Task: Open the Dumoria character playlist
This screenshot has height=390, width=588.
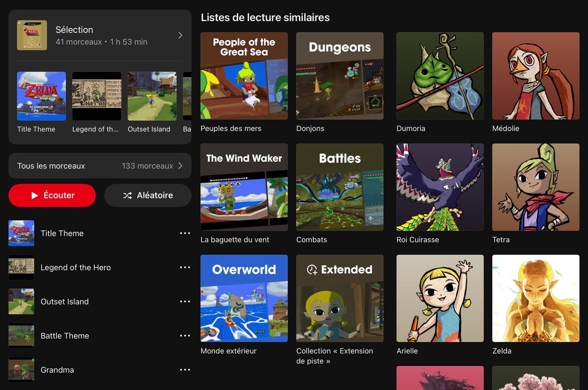Action: click(x=440, y=76)
